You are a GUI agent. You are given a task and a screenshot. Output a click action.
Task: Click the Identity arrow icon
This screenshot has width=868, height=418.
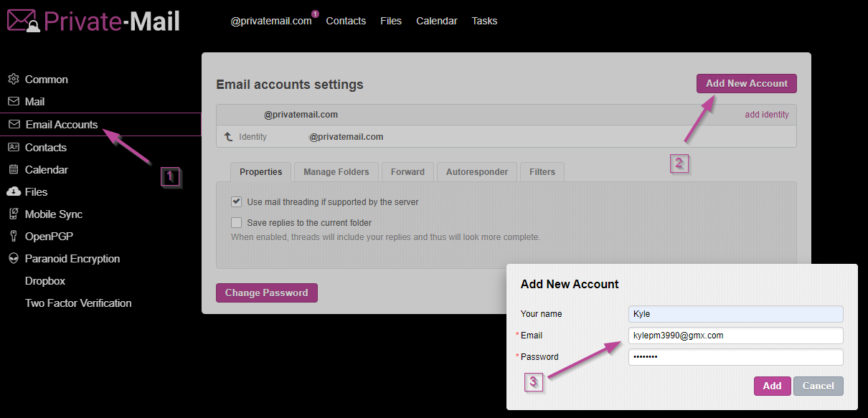pos(228,136)
